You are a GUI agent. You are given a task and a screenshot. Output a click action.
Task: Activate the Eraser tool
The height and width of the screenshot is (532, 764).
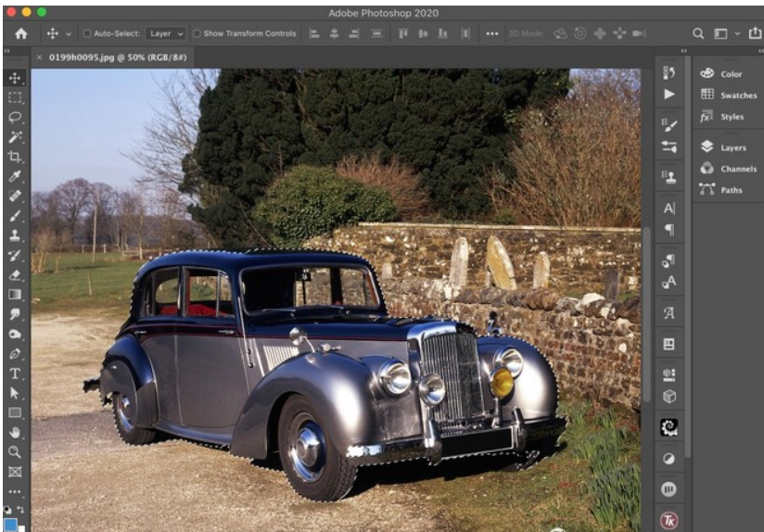[15, 274]
